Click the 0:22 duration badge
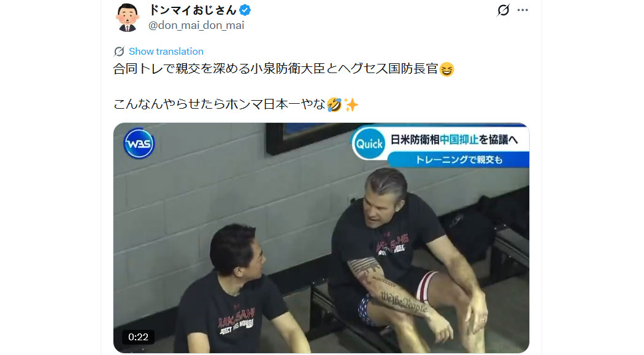Image resolution: width=644 pixels, height=355 pixels. [x=138, y=337]
